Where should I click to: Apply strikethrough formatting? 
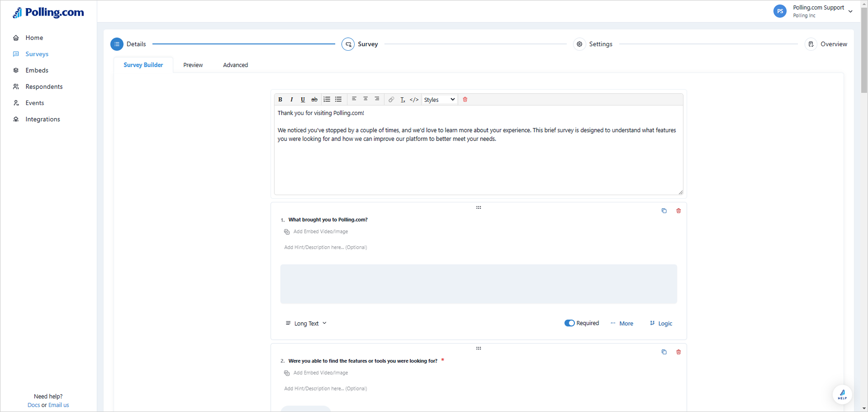[314, 100]
